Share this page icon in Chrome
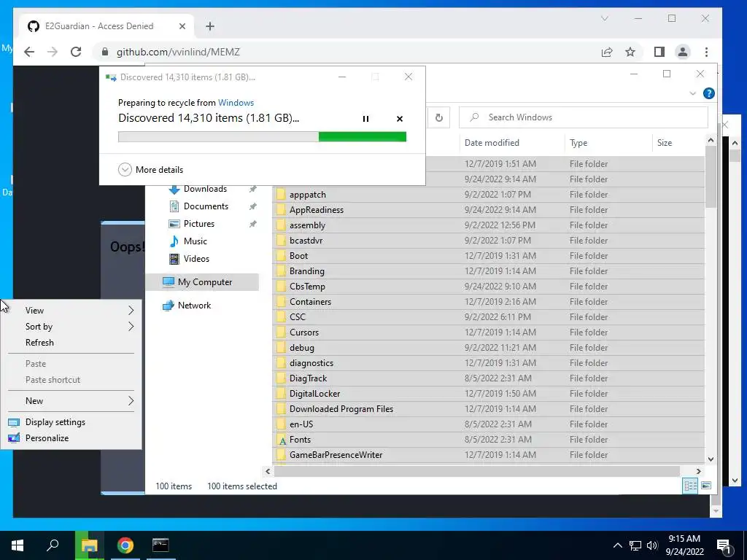This screenshot has height=560, width=747. [606, 52]
